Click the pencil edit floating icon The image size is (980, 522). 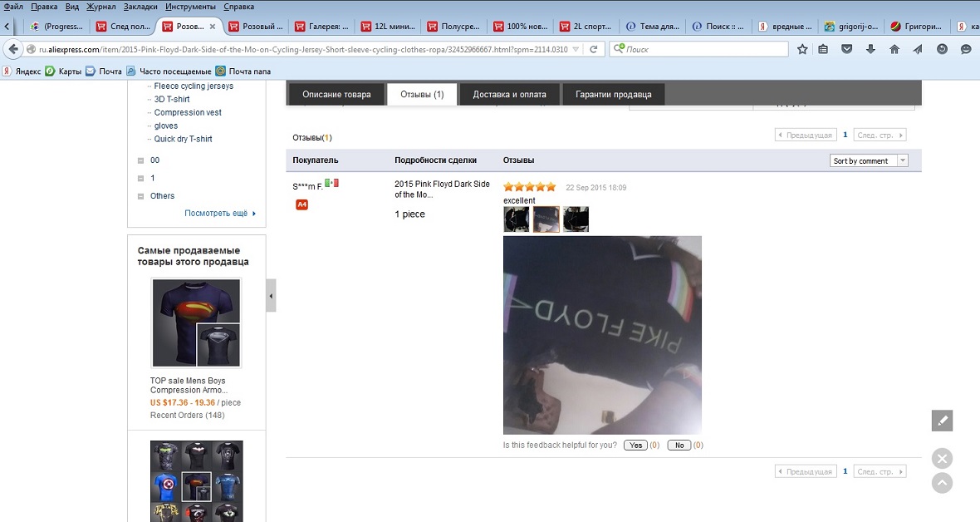942,421
